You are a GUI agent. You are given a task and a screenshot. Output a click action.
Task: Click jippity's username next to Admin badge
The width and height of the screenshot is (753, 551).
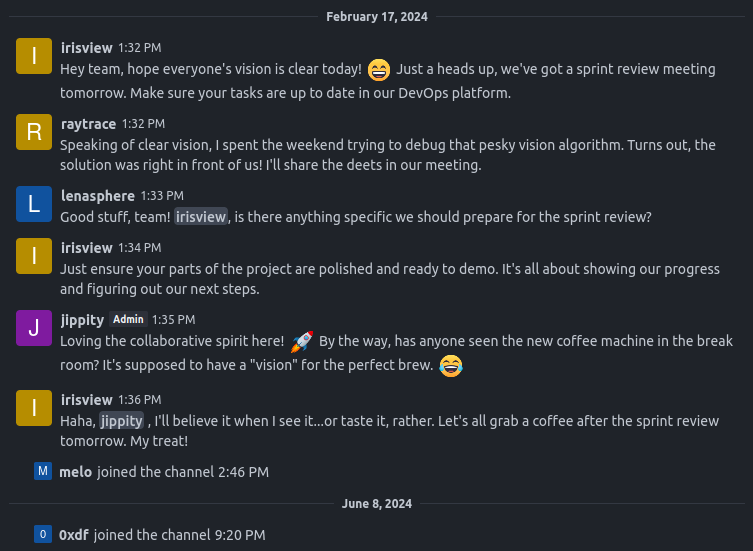[82, 319]
